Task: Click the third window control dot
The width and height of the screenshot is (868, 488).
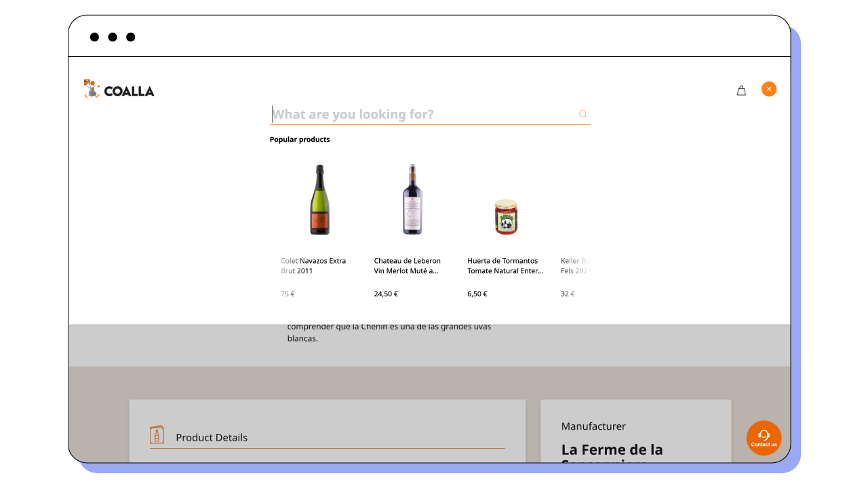Action: pyautogui.click(x=132, y=37)
